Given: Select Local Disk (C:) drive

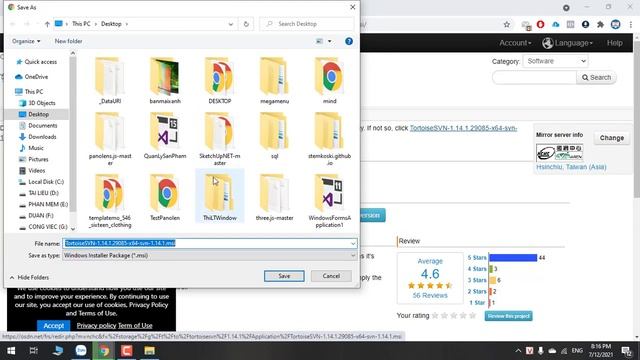Looking at the screenshot, I should point(42,182).
